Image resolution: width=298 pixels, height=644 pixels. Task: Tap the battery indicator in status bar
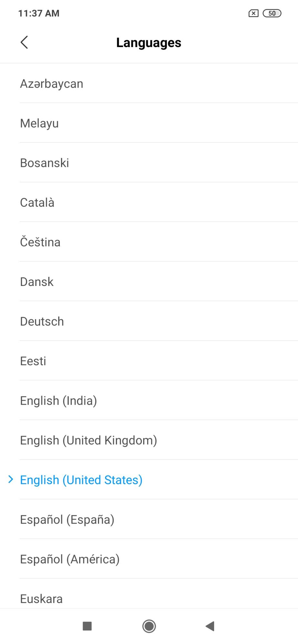tap(272, 13)
